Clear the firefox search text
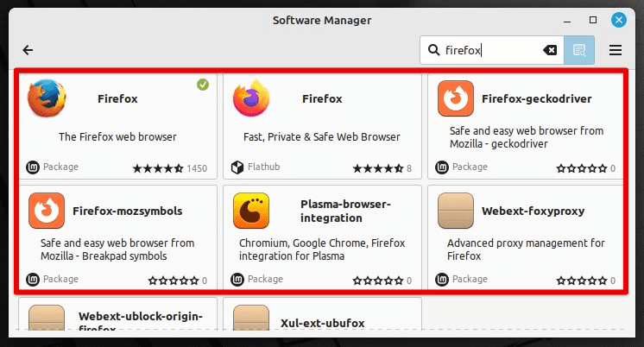Image resolution: width=644 pixels, height=347 pixels. pos(550,50)
